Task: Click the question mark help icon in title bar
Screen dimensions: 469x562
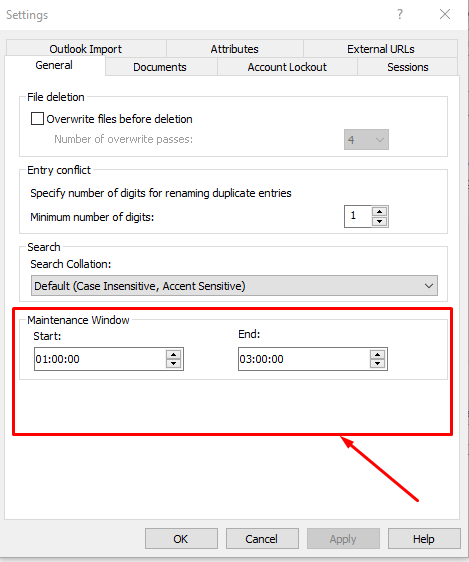Action: tap(400, 14)
